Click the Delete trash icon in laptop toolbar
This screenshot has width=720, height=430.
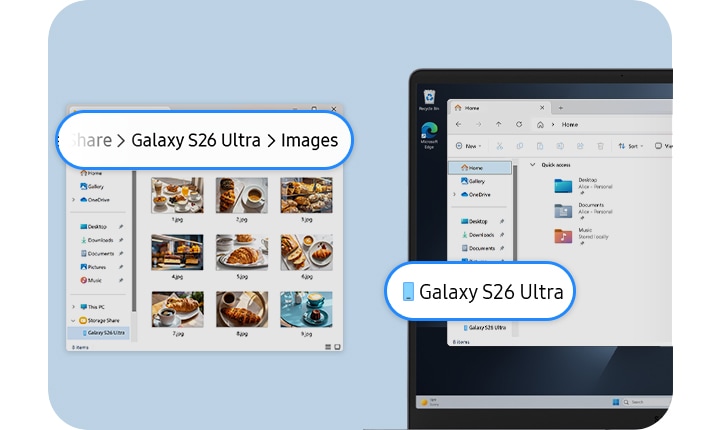(x=600, y=146)
